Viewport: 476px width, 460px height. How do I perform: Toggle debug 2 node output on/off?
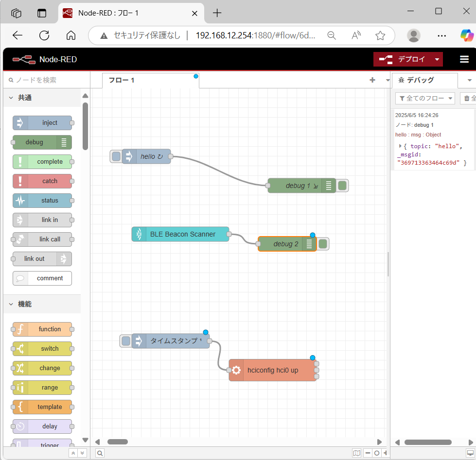[323, 244]
